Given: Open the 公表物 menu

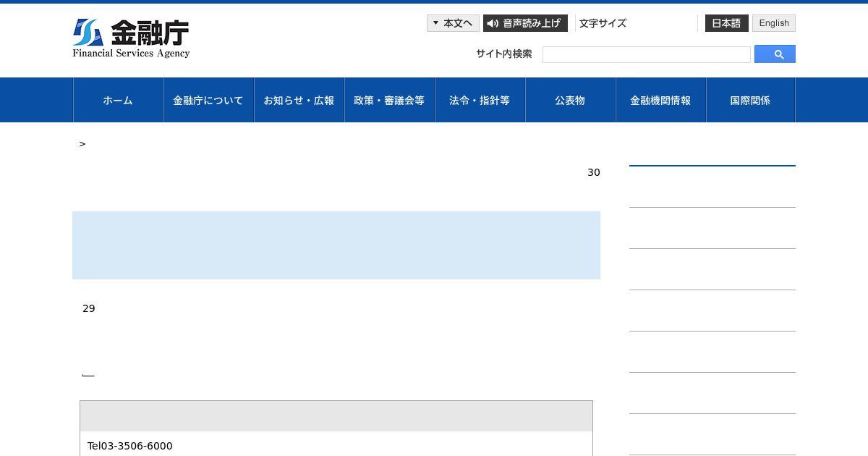Looking at the screenshot, I should (x=570, y=100).
